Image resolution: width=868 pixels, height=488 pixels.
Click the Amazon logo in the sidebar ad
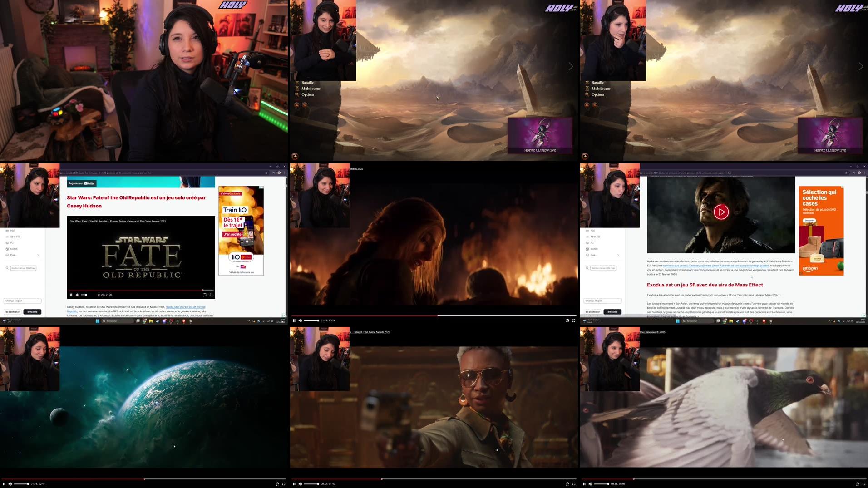click(809, 269)
